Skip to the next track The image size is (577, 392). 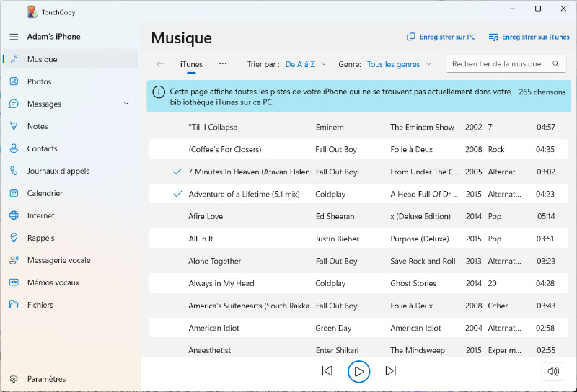coord(390,371)
